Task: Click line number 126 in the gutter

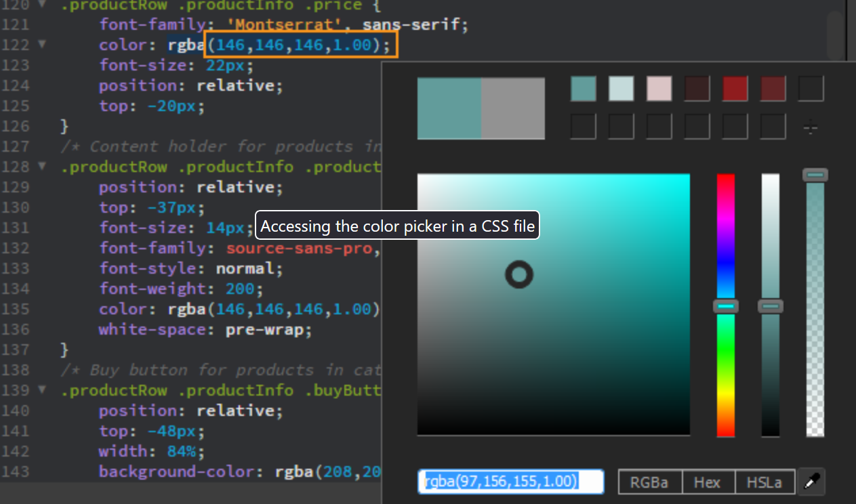Action: point(15,127)
